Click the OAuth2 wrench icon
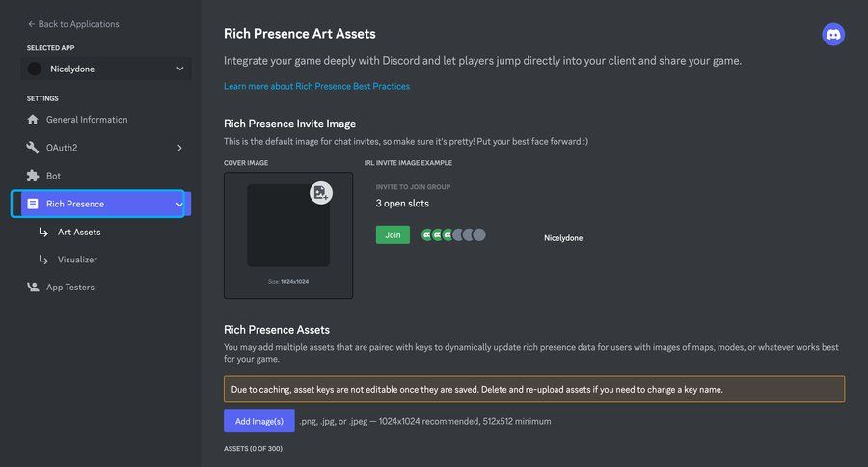The width and height of the screenshot is (868, 467). (x=33, y=148)
